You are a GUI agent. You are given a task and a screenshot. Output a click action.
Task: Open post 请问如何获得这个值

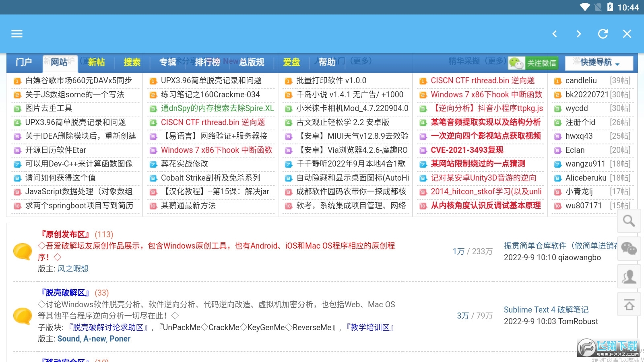(x=60, y=178)
